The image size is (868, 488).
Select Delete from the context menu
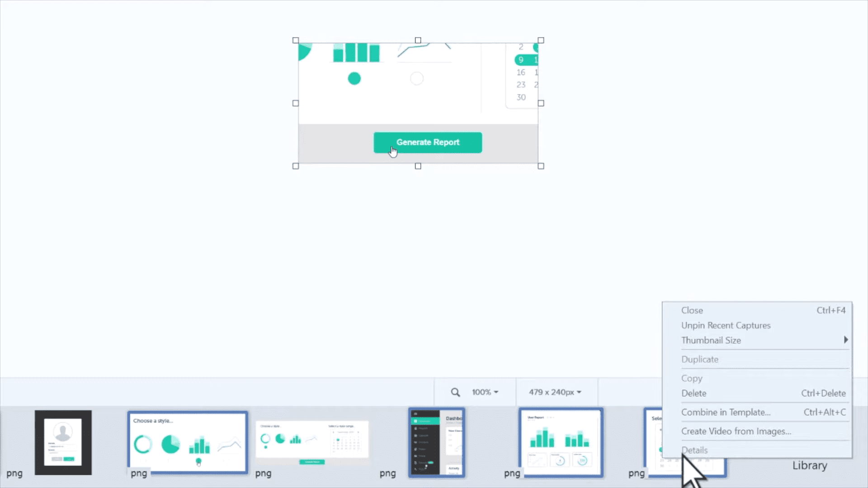pos(694,393)
